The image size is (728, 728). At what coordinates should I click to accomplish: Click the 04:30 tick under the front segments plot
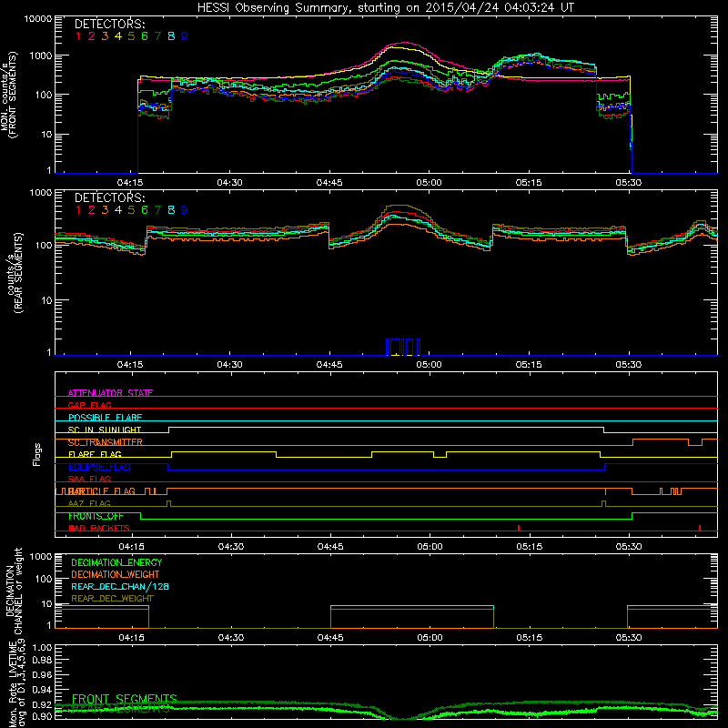230,183
